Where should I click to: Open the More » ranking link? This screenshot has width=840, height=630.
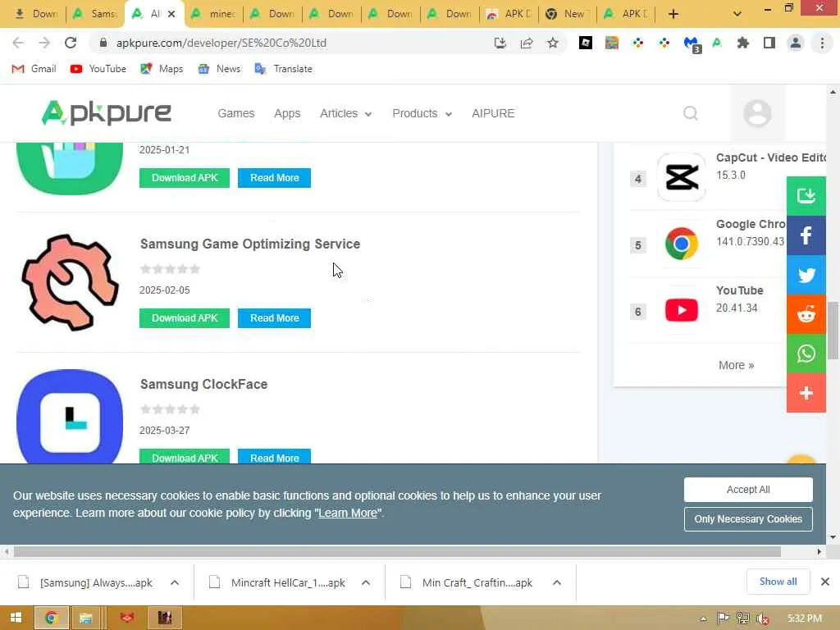(736, 365)
